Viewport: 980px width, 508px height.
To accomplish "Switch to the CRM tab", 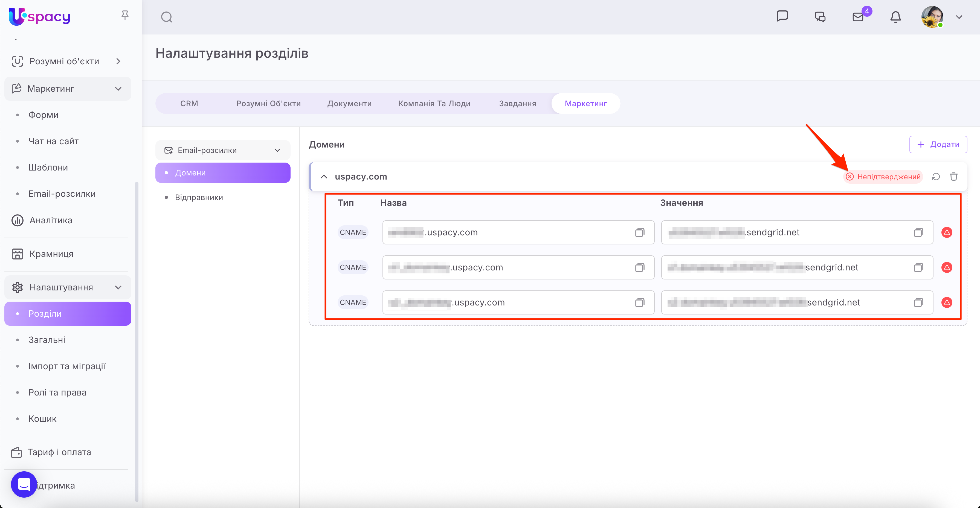I will point(189,103).
